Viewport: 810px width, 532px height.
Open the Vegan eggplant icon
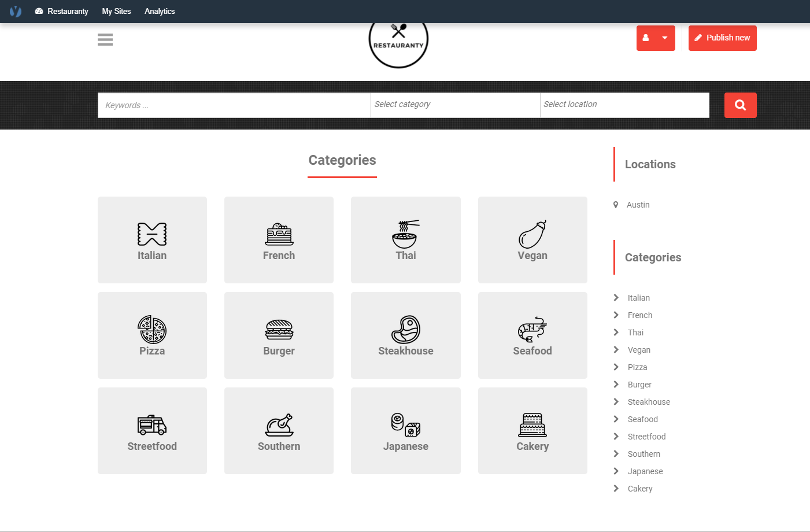tap(532, 234)
